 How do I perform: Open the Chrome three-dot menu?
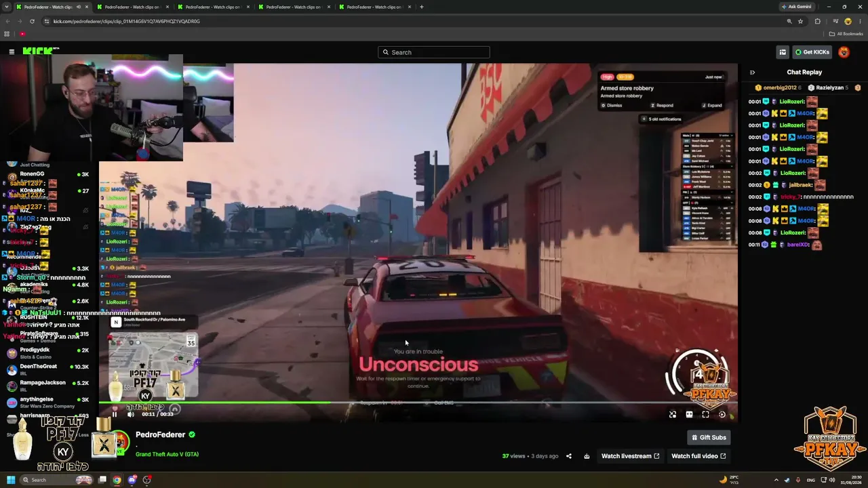click(859, 21)
